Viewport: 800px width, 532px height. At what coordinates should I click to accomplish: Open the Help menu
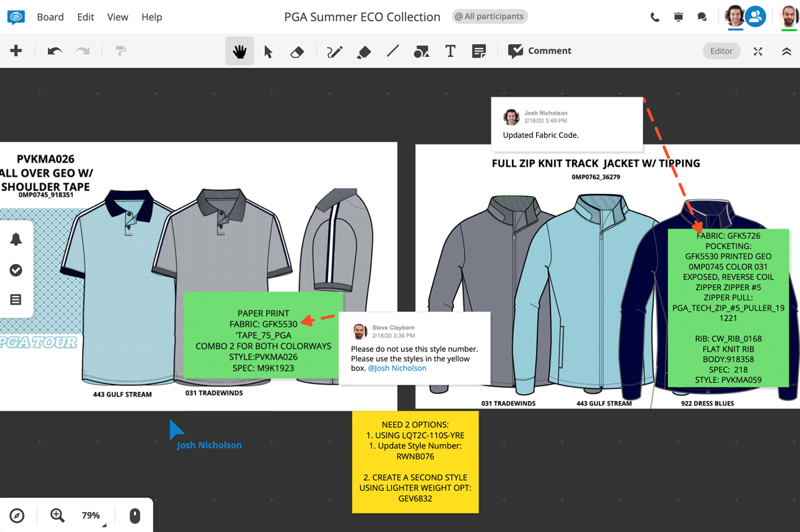click(x=151, y=17)
